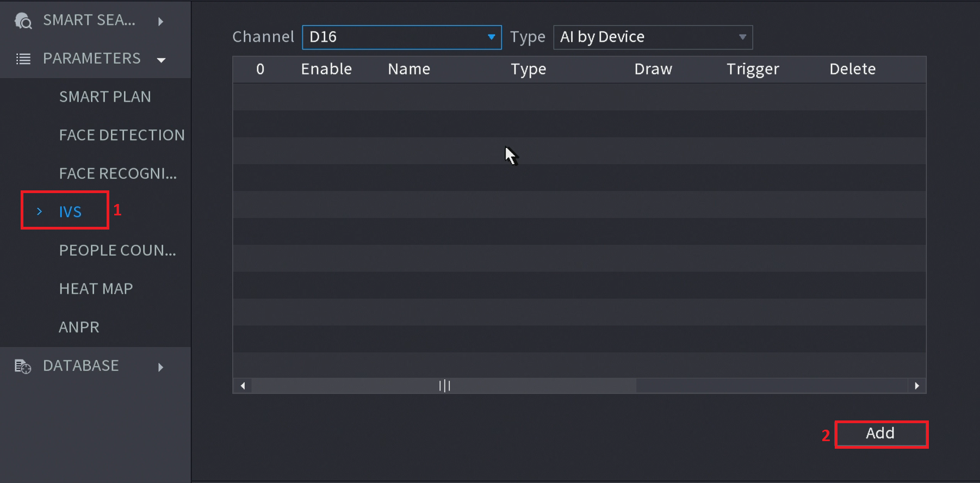Navigate to ANPR settings
The height and width of the screenshot is (483, 980).
pyautogui.click(x=79, y=327)
